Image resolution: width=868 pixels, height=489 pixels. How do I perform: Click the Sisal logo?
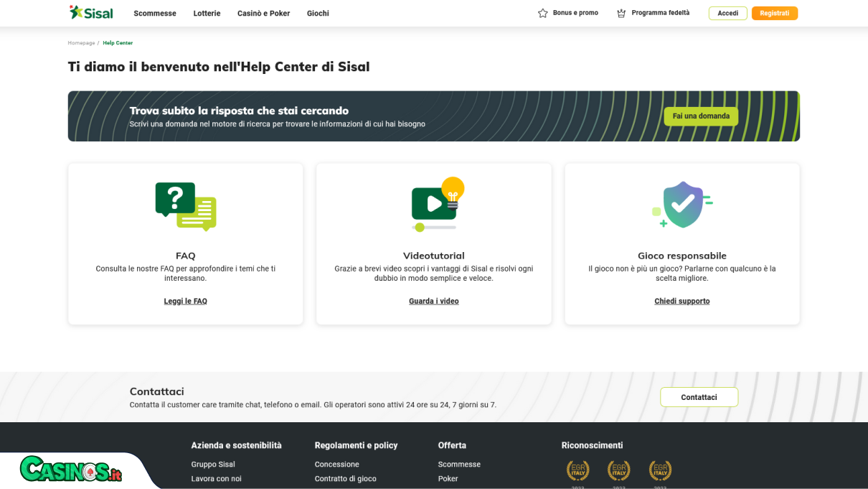point(91,13)
